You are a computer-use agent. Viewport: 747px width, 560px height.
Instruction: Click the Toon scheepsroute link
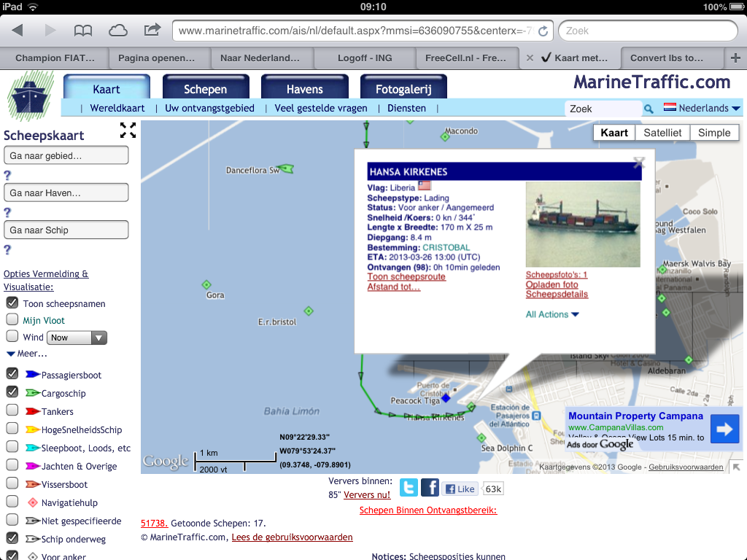click(406, 276)
